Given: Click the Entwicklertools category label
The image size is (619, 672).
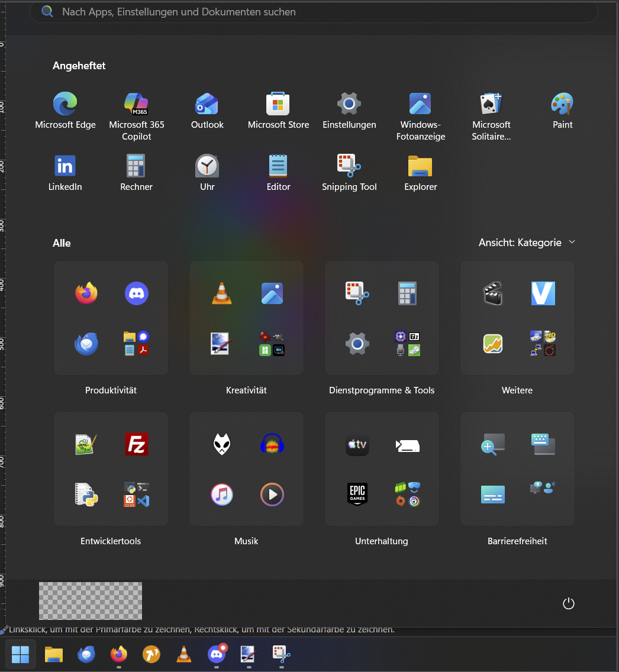Looking at the screenshot, I should click(x=111, y=541).
